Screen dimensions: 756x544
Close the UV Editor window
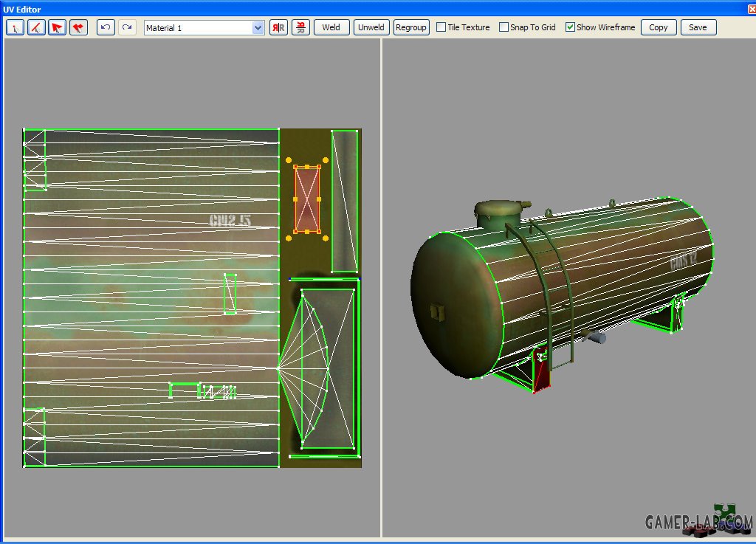751,9
